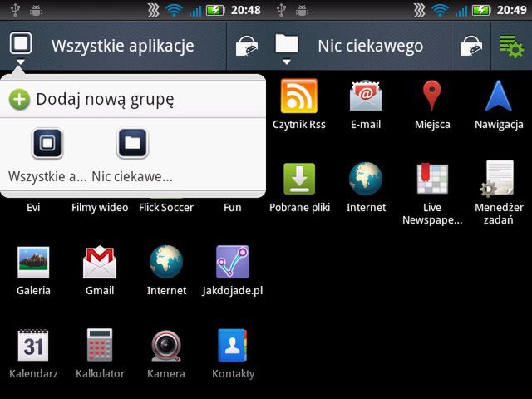This screenshot has height=399, width=532.
Task: Select Wszystkie a... group in popup
Action: [x=47, y=156]
